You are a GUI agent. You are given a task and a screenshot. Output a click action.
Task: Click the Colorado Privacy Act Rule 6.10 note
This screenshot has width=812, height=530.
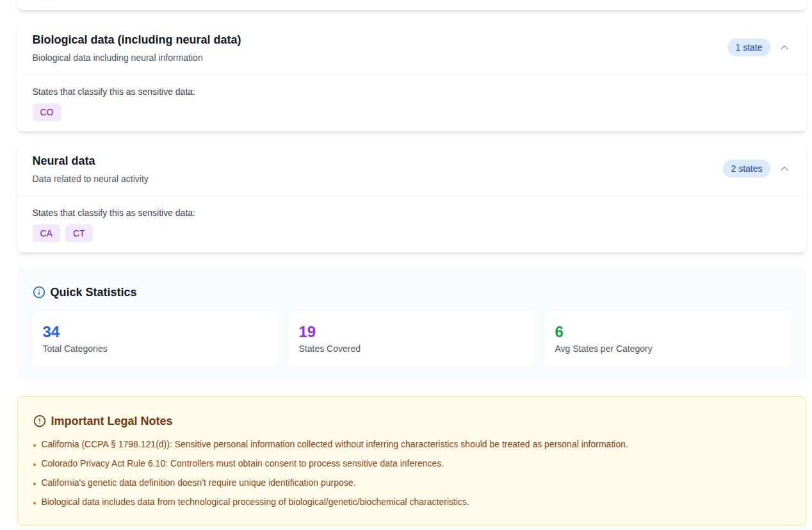242,463
